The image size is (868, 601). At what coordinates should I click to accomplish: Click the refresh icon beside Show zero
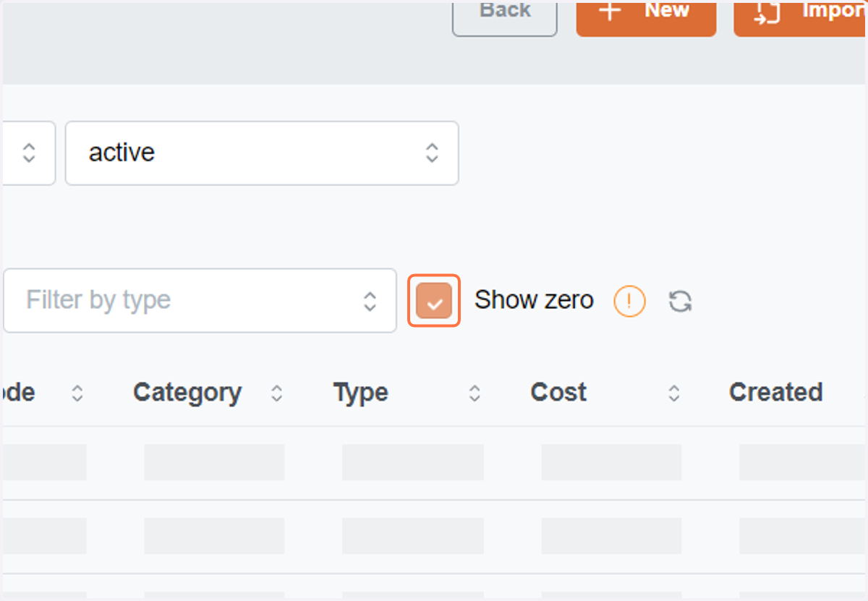(x=680, y=300)
